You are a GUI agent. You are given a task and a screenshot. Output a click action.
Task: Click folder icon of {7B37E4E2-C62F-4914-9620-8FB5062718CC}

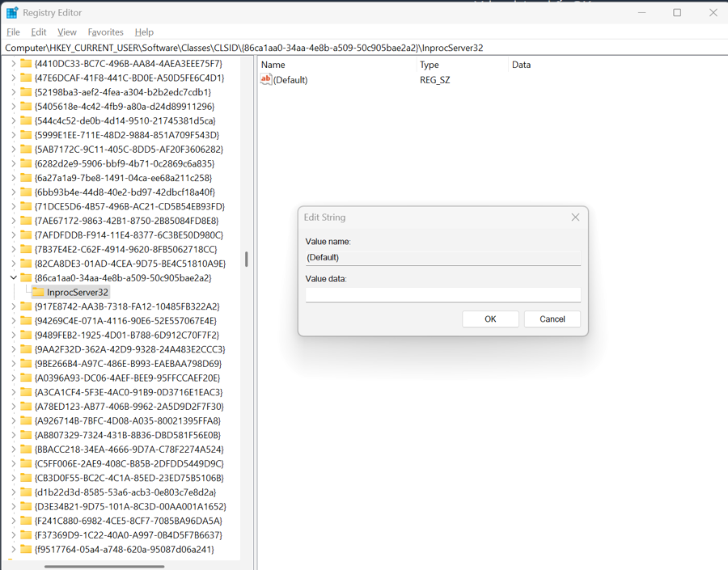coord(26,249)
